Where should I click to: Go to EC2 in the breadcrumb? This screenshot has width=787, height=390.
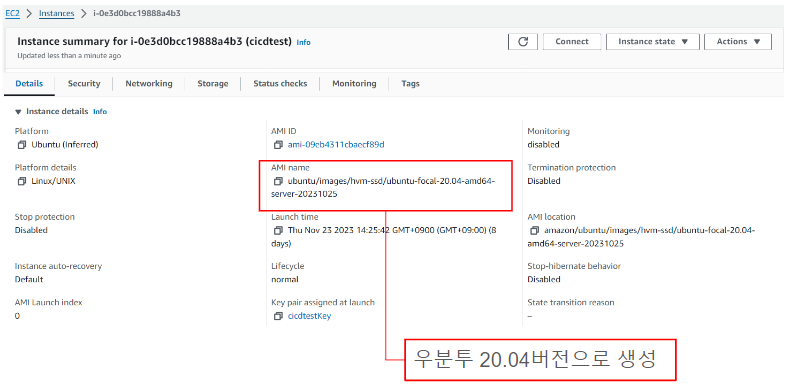[x=12, y=14]
